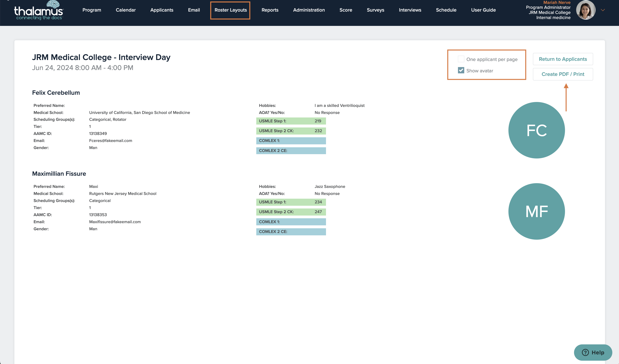
Task: Click the Maximillian Fissure name heading
Action: tap(59, 174)
